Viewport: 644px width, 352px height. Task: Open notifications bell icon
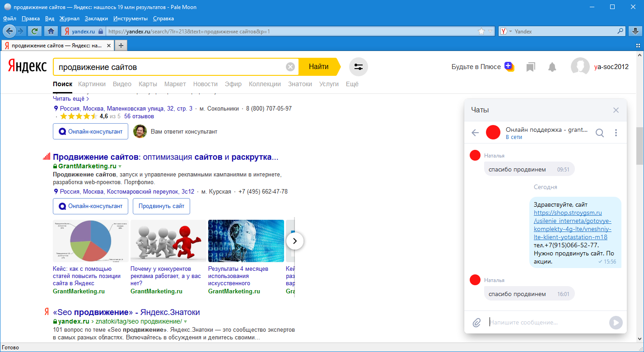552,67
